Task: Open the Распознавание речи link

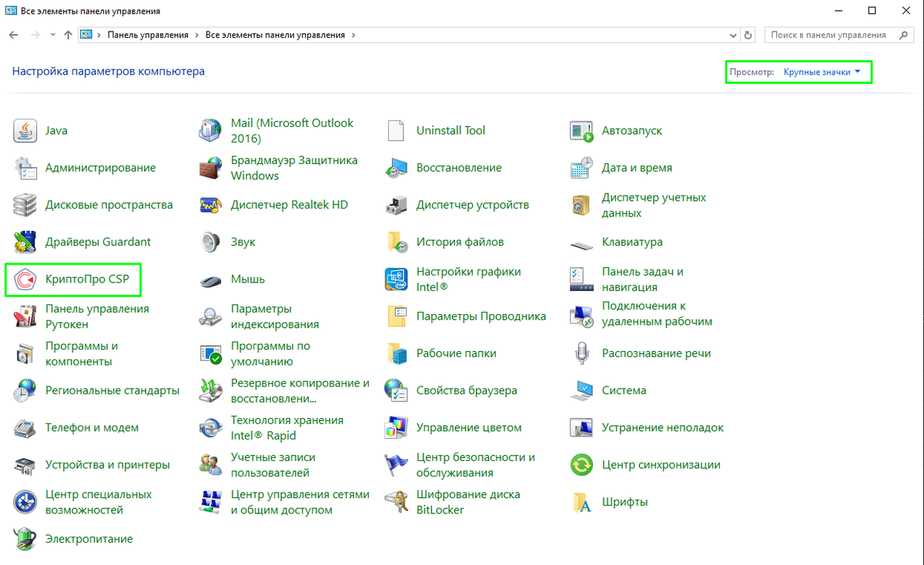Action: [x=657, y=353]
